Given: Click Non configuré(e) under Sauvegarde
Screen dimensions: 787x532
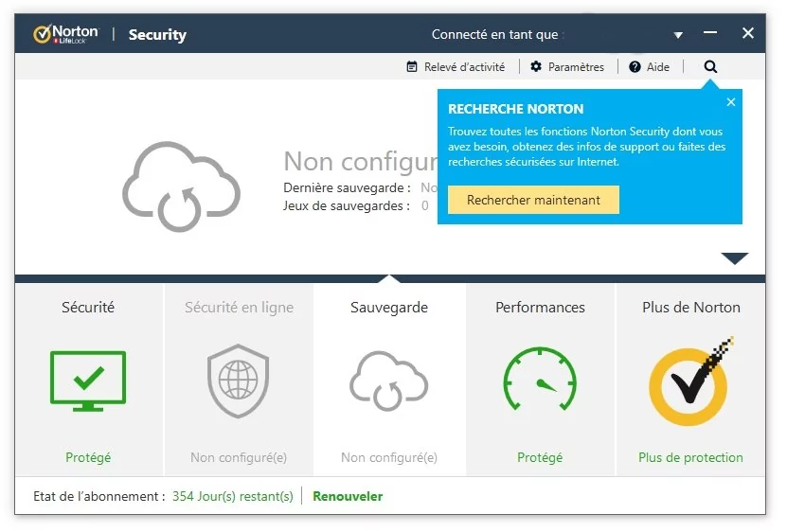Looking at the screenshot, I should pos(389,457).
